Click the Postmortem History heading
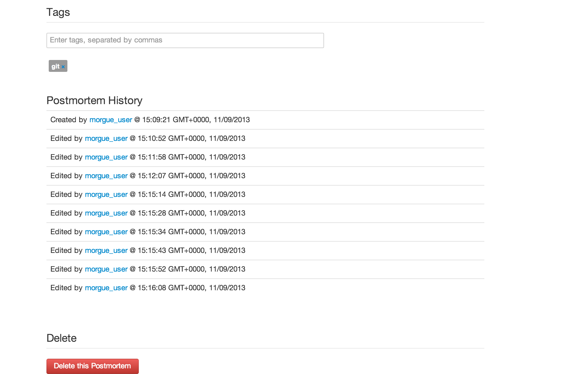The height and width of the screenshot is (374, 588). (x=94, y=100)
